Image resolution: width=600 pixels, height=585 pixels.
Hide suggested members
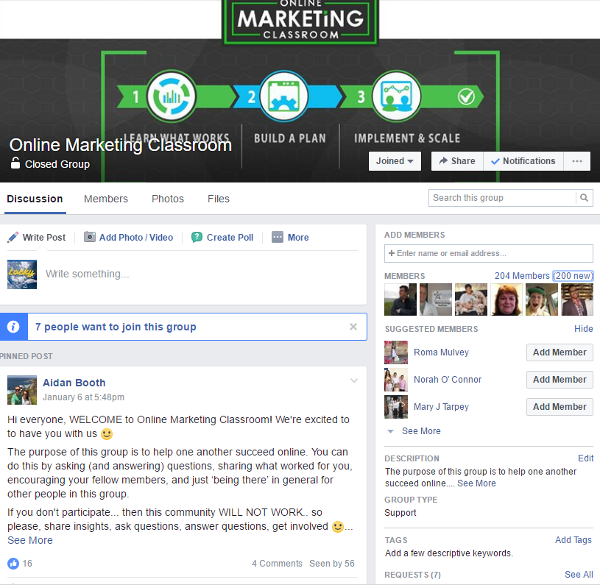click(584, 329)
